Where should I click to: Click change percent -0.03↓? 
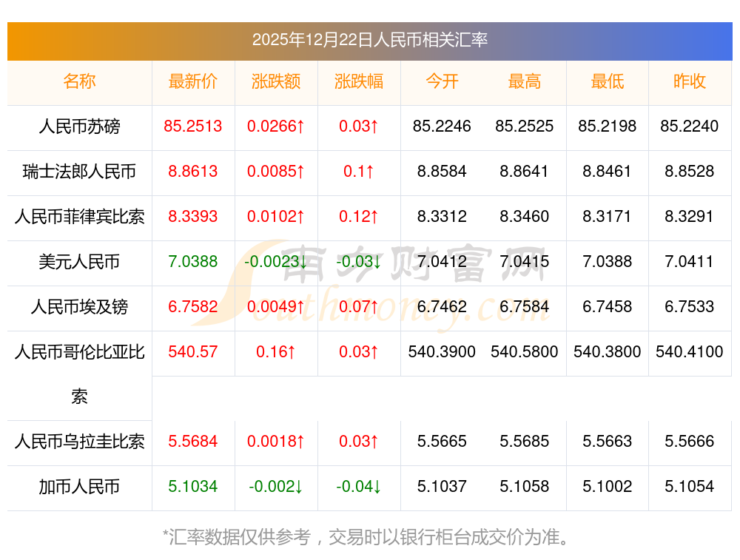coord(359,261)
